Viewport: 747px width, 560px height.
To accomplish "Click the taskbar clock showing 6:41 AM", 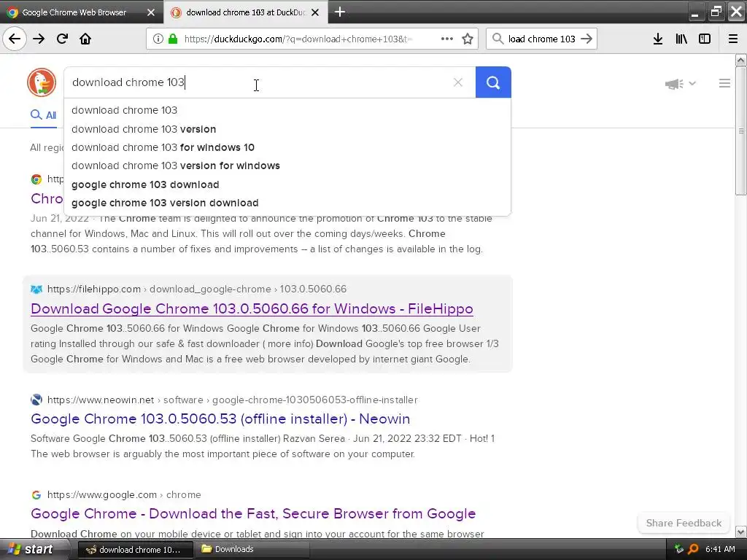I will (720, 549).
